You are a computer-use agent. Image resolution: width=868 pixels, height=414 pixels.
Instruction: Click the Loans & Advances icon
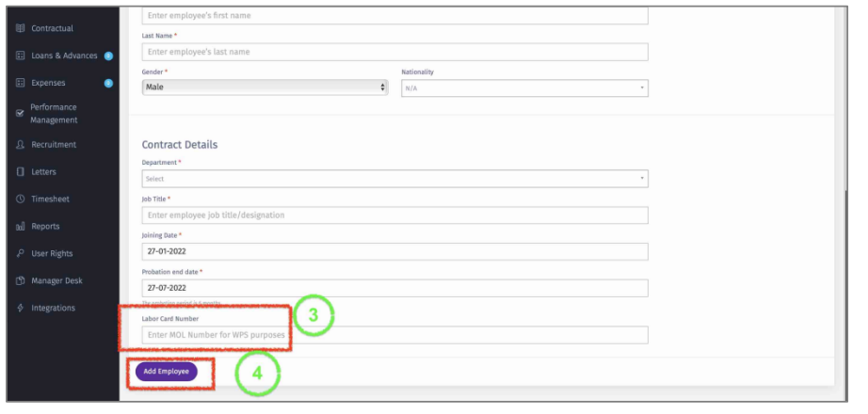click(x=21, y=56)
